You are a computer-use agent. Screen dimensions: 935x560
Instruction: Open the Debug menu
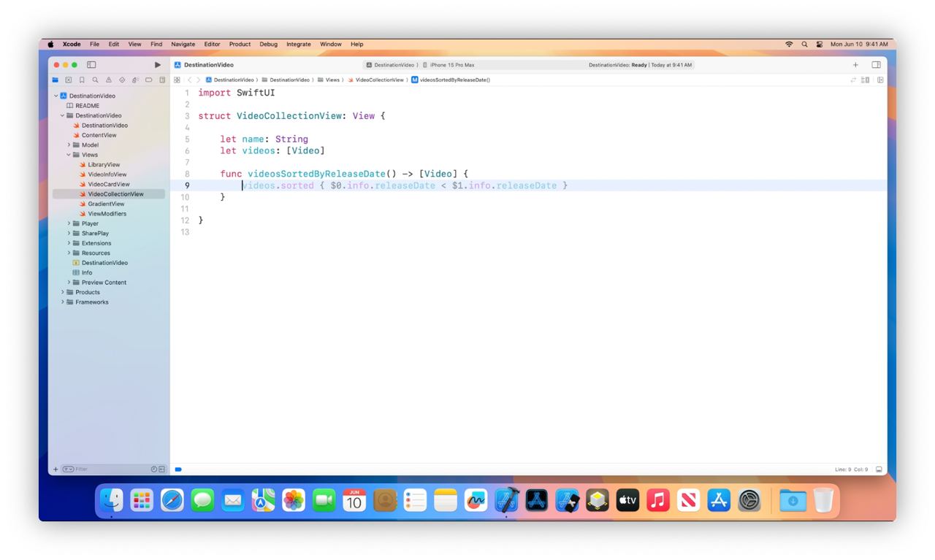(268, 44)
